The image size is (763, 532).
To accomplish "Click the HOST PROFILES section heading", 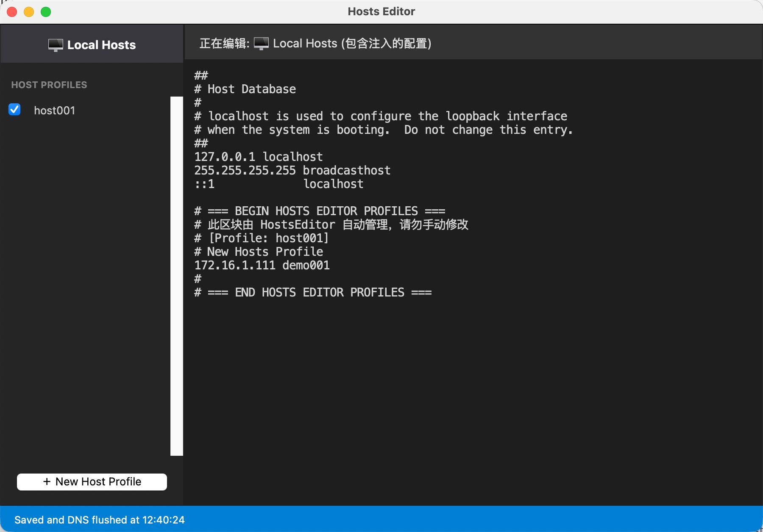I will click(49, 85).
